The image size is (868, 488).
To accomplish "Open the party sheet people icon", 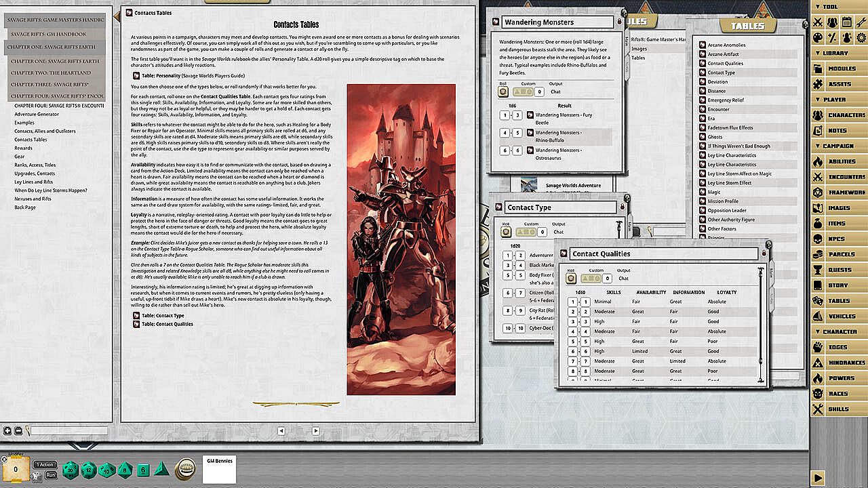I will click(832, 22).
